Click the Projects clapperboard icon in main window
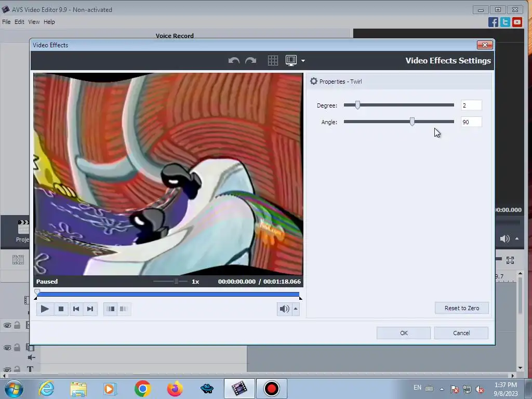The height and width of the screenshot is (399, 532). (x=23, y=227)
